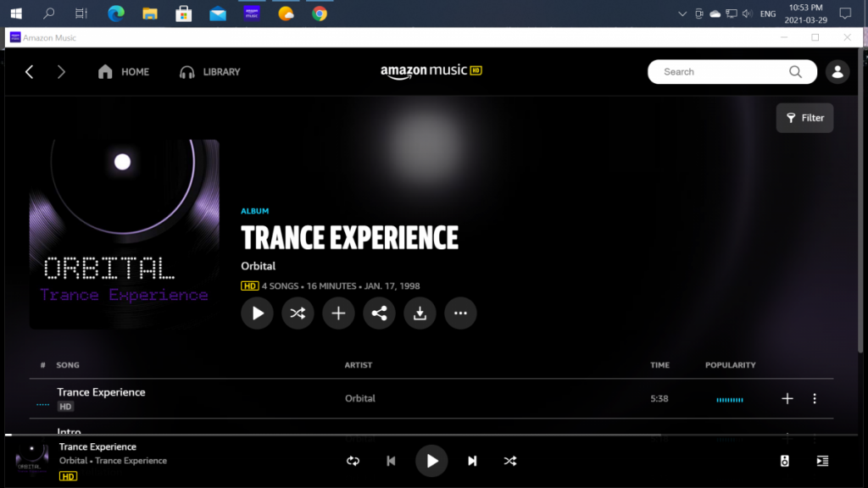Image resolution: width=868 pixels, height=488 pixels.
Task: Go back using the back arrow
Action: point(30,72)
